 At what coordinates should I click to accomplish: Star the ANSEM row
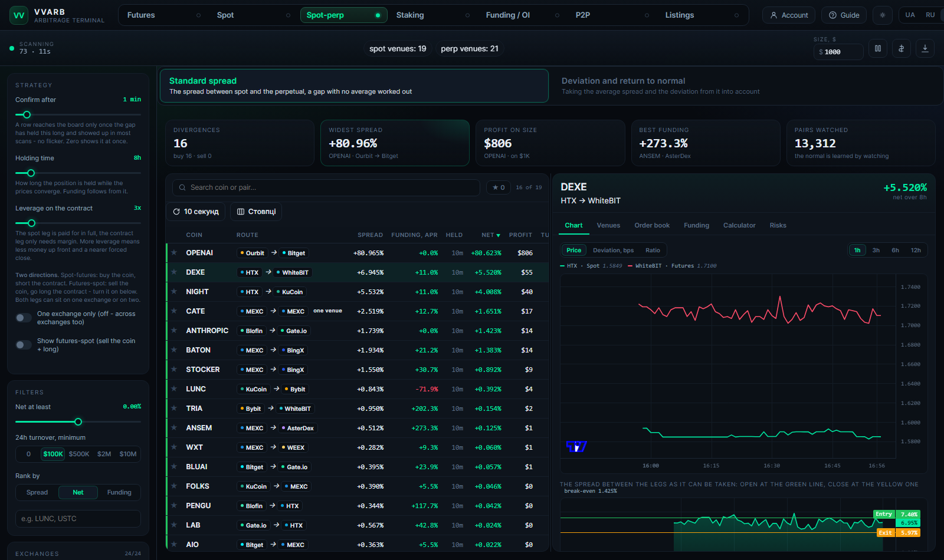[x=174, y=427]
